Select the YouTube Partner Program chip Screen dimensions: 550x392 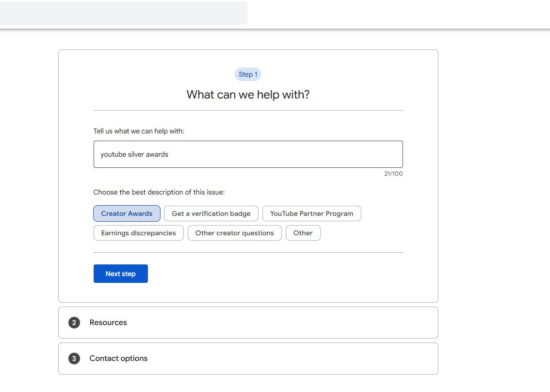point(311,213)
